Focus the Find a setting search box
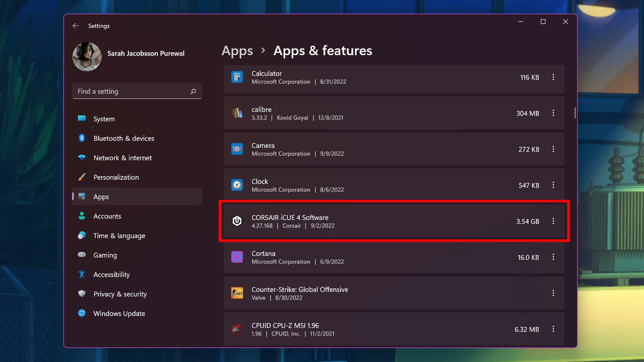 (x=137, y=91)
